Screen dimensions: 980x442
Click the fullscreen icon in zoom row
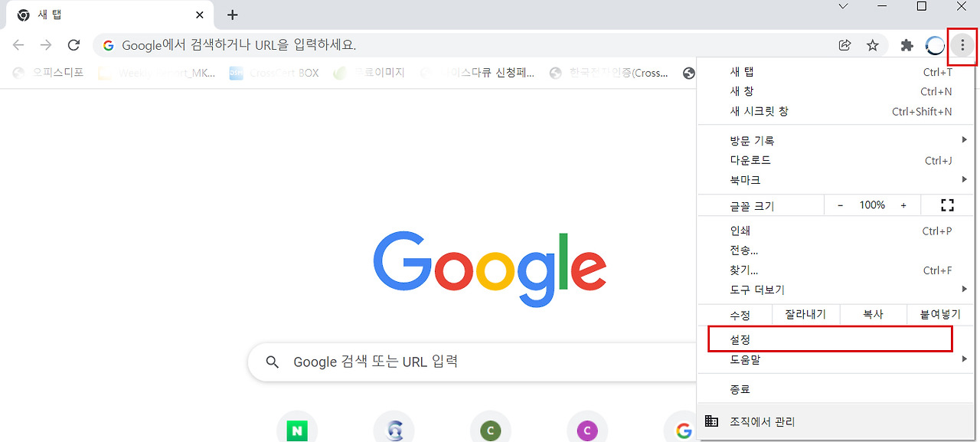947,205
